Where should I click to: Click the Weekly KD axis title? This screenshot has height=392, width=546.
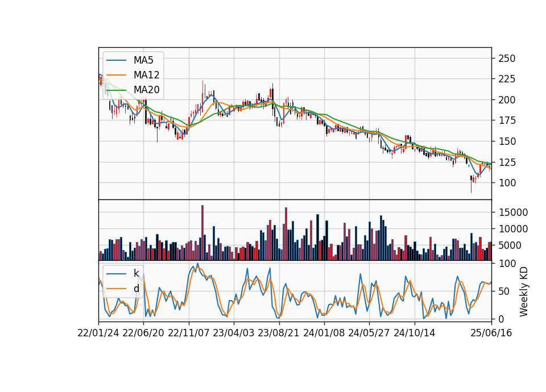(524, 292)
